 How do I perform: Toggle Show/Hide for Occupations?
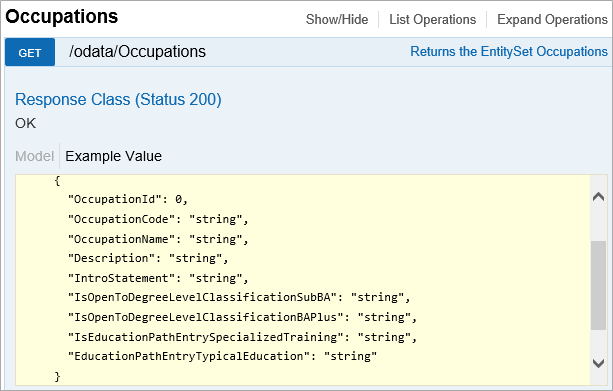[337, 19]
